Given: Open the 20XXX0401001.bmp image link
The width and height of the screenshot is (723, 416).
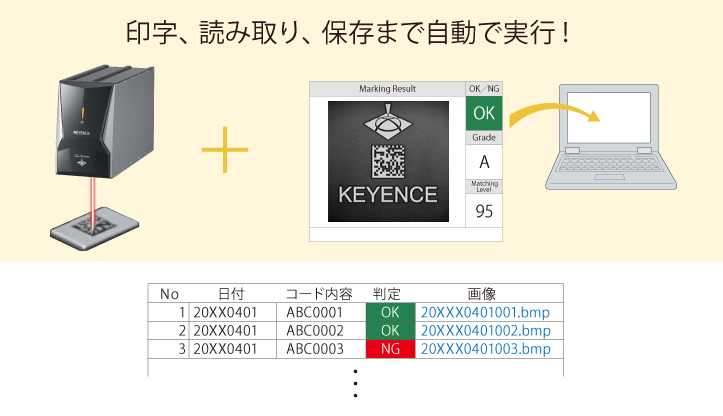Looking at the screenshot, I should 485,312.
